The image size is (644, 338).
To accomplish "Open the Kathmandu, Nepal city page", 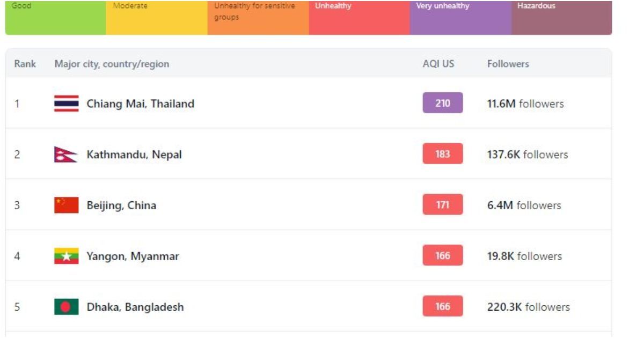I will (134, 155).
